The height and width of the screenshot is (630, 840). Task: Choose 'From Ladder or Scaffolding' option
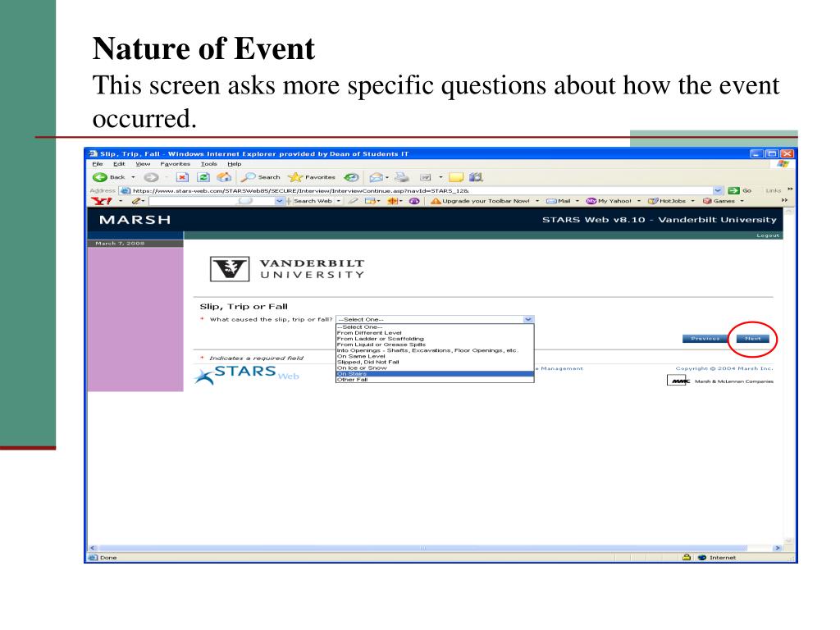click(x=435, y=339)
